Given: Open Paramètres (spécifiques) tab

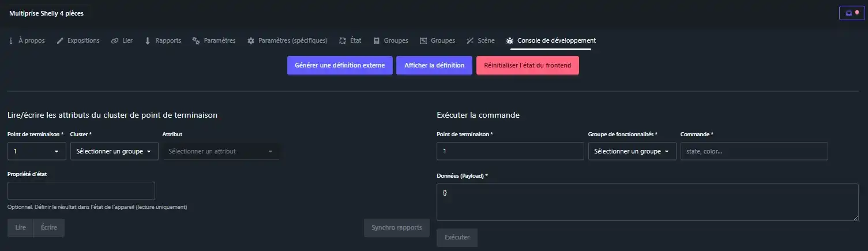Looking at the screenshot, I should click(x=287, y=41).
